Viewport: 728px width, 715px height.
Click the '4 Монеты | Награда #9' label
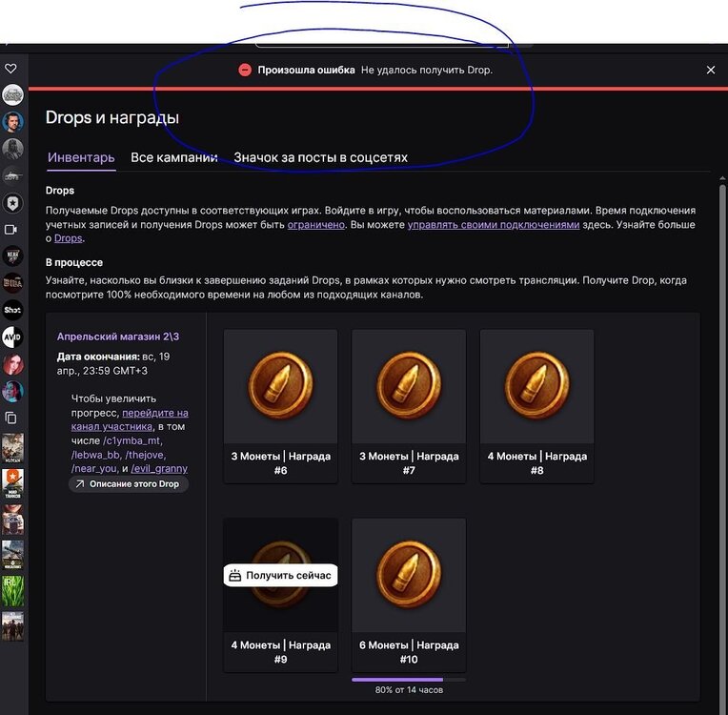pos(281,652)
